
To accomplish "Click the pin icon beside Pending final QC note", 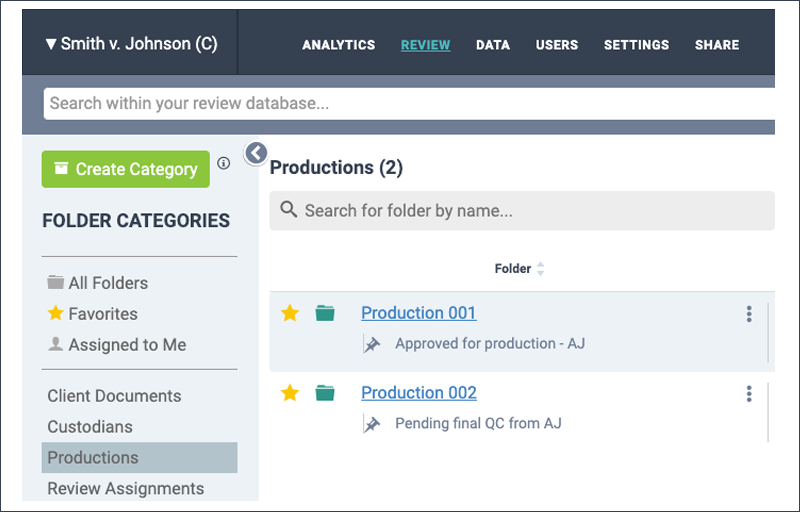I will point(371,424).
